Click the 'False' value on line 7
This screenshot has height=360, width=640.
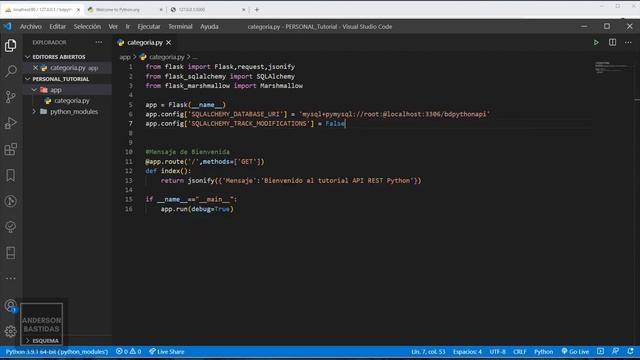335,124
